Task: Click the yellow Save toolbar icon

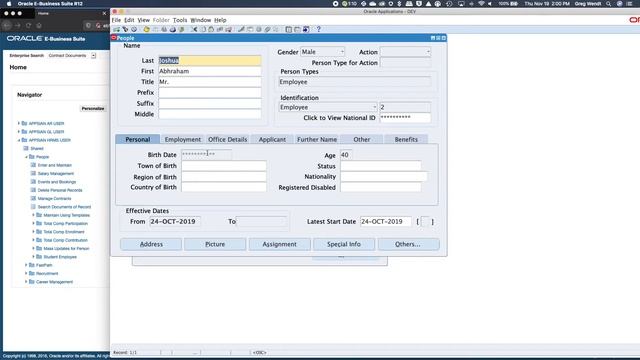Action: [x=146, y=29]
